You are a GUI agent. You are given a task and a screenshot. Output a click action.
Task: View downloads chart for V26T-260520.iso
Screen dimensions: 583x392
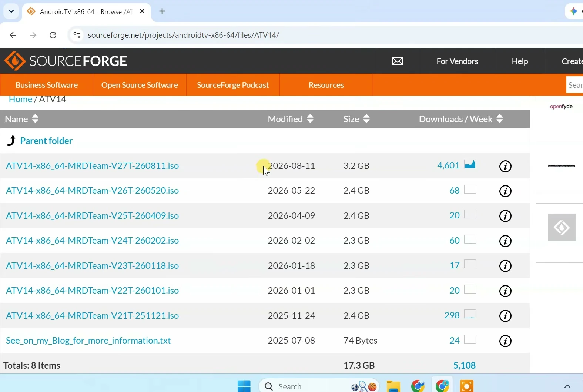pos(470,190)
